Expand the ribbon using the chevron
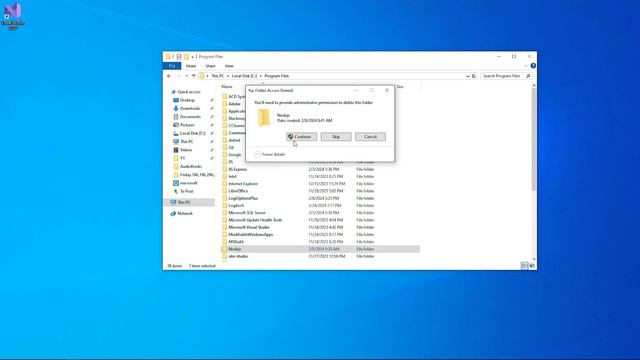 click(x=526, y=66)
